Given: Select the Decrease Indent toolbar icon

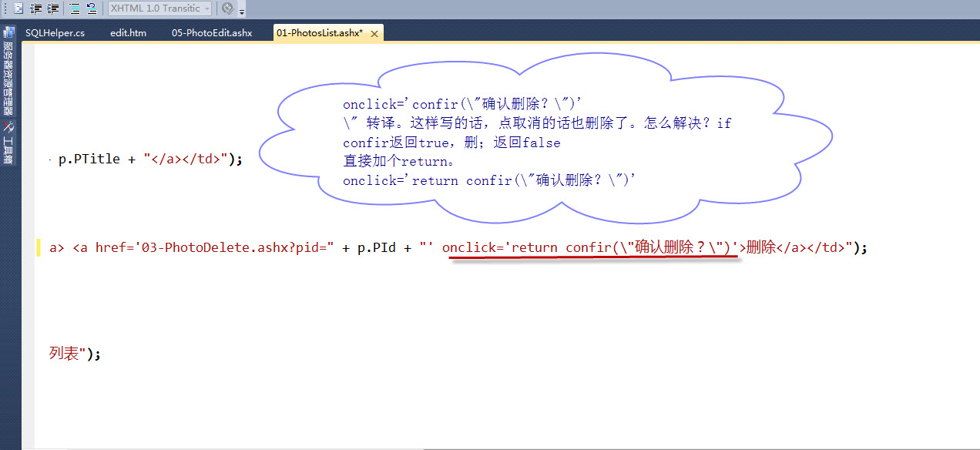Looking at the screenshot, I should click(x=35, y=8).
